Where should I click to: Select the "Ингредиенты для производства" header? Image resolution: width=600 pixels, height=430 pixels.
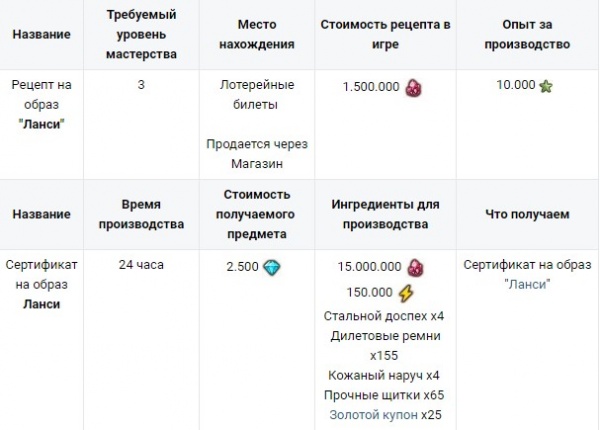tap(386, 214)
